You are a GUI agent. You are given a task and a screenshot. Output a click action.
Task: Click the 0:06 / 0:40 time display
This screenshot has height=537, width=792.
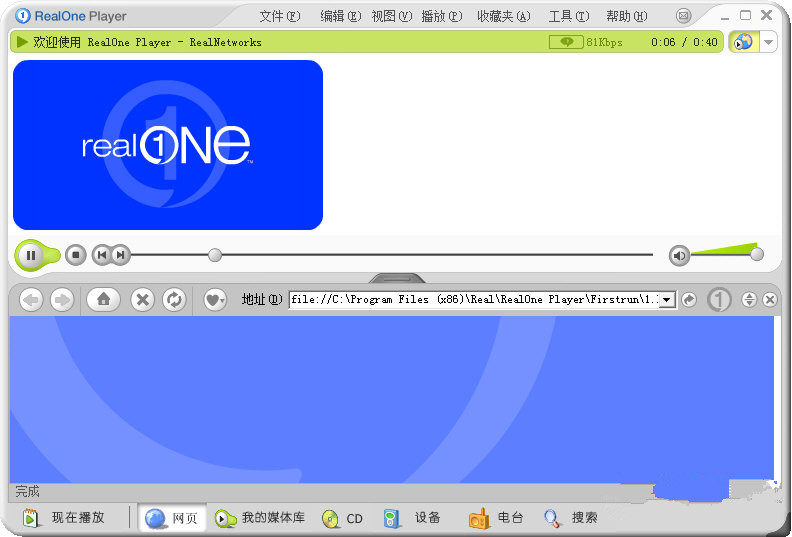click(x=684, y=42)
